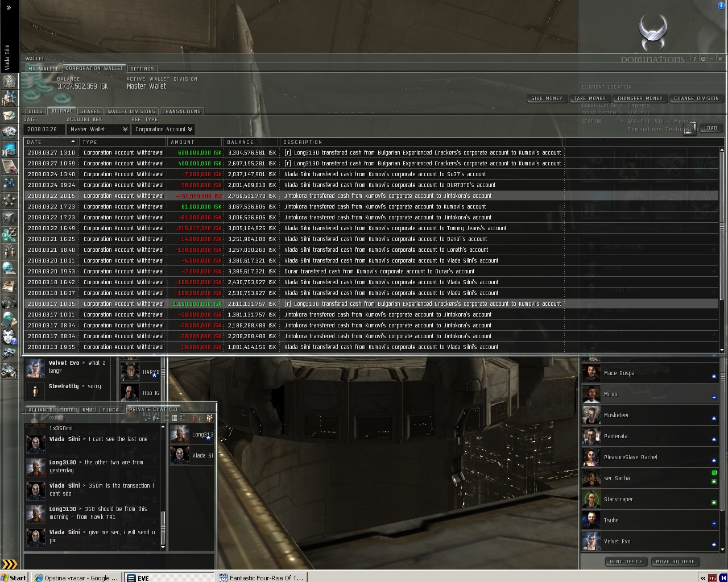The height and width of the screenshot is (582, 728).
Task: Sort journal by the Balance column header
Action: [x=251, y=142]
